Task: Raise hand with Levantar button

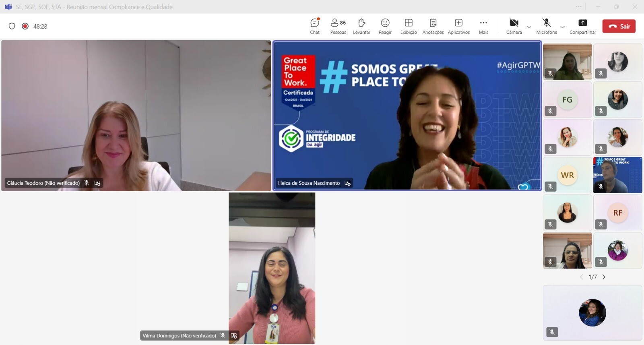Action: (x=361, y=26)
